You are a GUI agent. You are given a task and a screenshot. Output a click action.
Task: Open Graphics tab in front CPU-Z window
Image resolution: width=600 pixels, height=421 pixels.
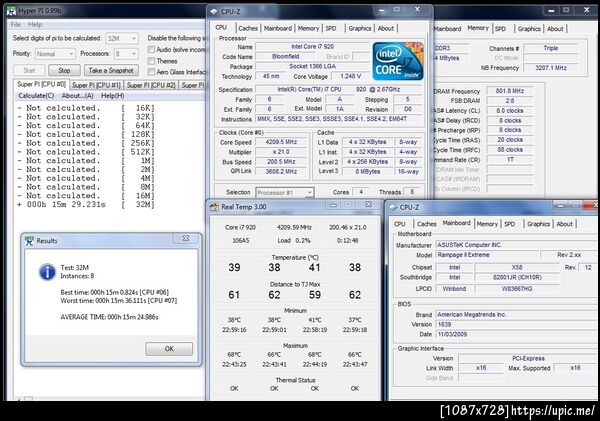click(360, 28)
